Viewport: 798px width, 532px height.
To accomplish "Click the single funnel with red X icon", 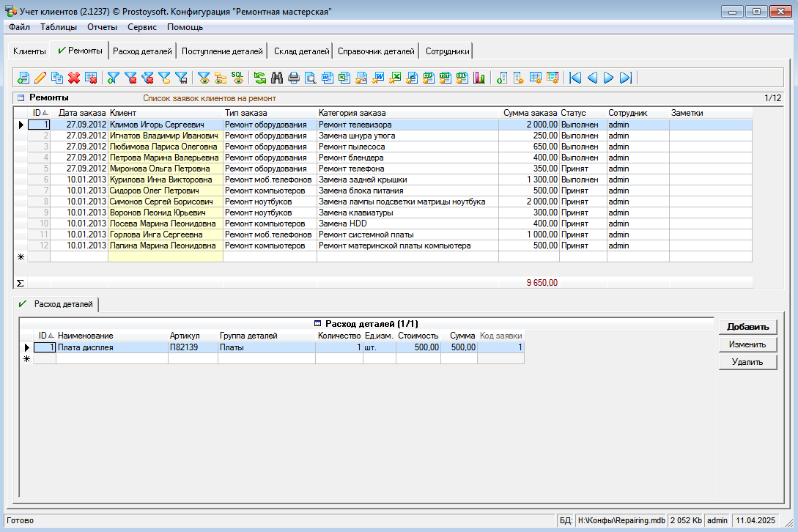I will click(130, 78).
